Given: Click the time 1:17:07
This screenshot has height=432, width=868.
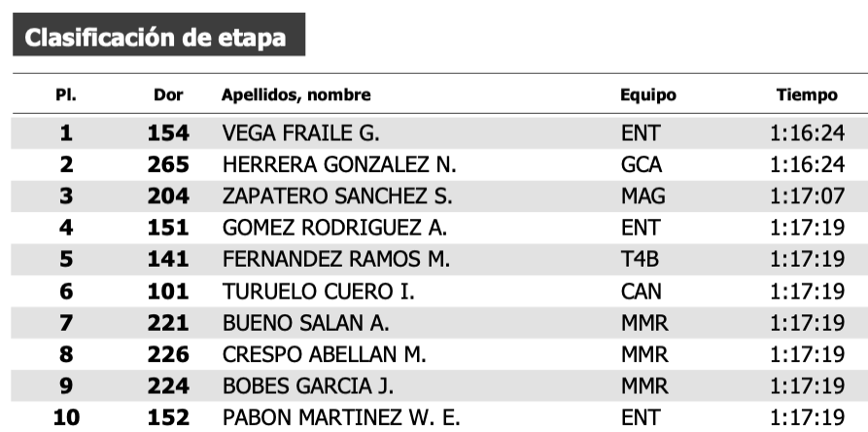Looking at the screenshot, I should 806,196.
